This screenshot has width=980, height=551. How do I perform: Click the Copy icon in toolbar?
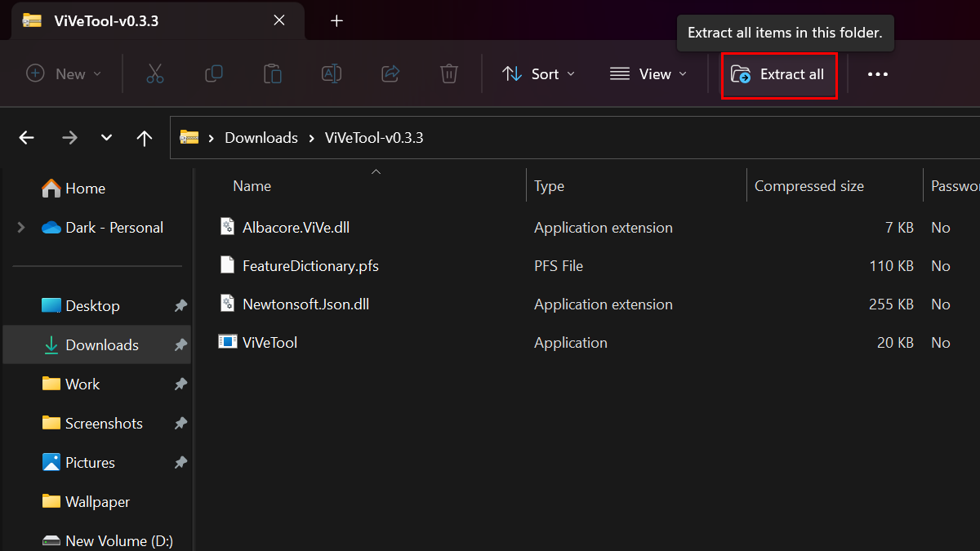[214, 74]
